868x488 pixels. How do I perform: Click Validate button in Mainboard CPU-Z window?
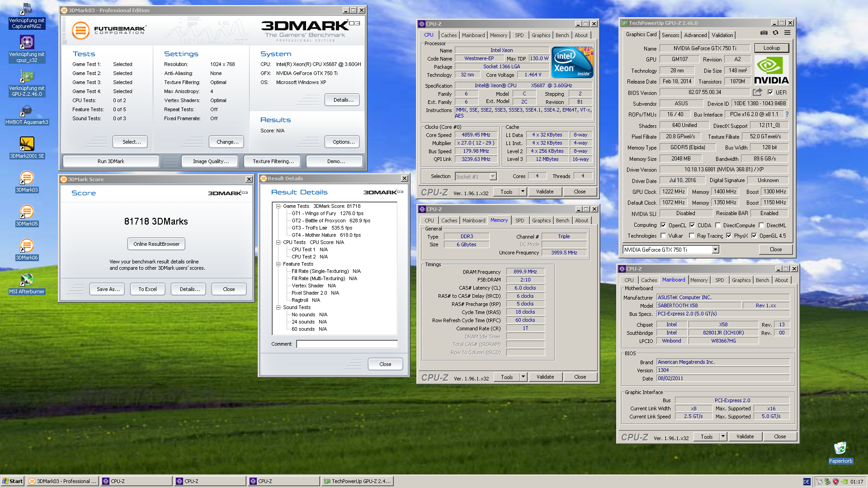click(x=745, y=436)
